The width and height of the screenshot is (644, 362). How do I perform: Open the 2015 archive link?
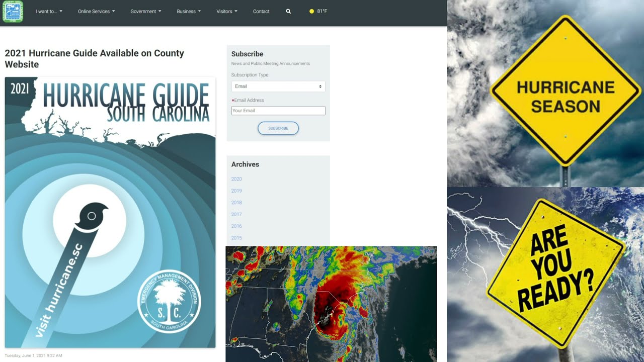[x=236, y=238]
